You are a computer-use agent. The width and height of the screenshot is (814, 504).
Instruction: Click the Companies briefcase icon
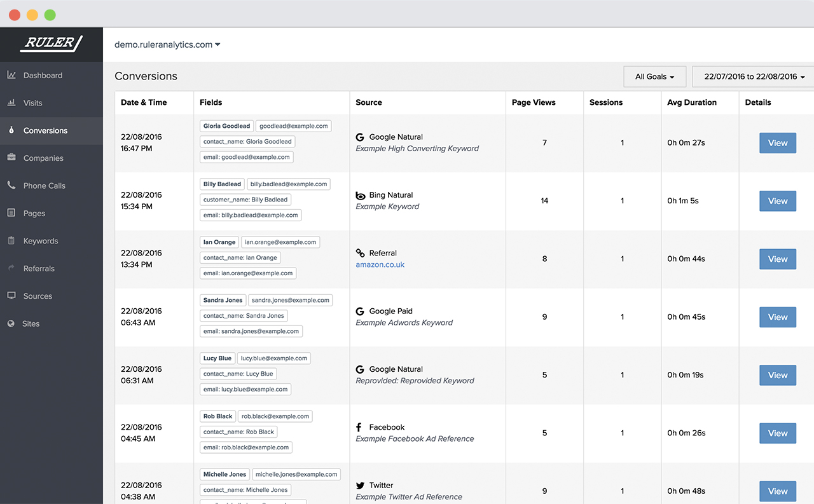[x=11, y=158]
